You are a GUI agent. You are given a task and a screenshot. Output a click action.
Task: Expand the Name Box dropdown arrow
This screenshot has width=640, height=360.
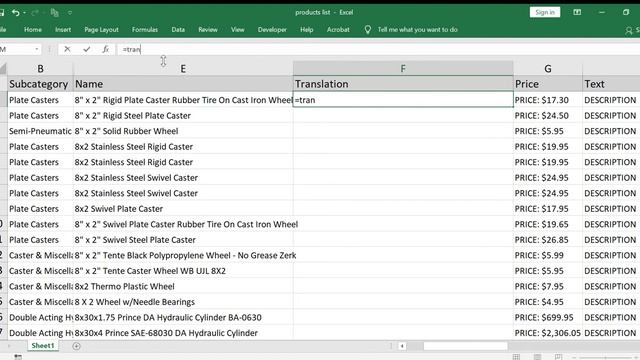(37, 49)
